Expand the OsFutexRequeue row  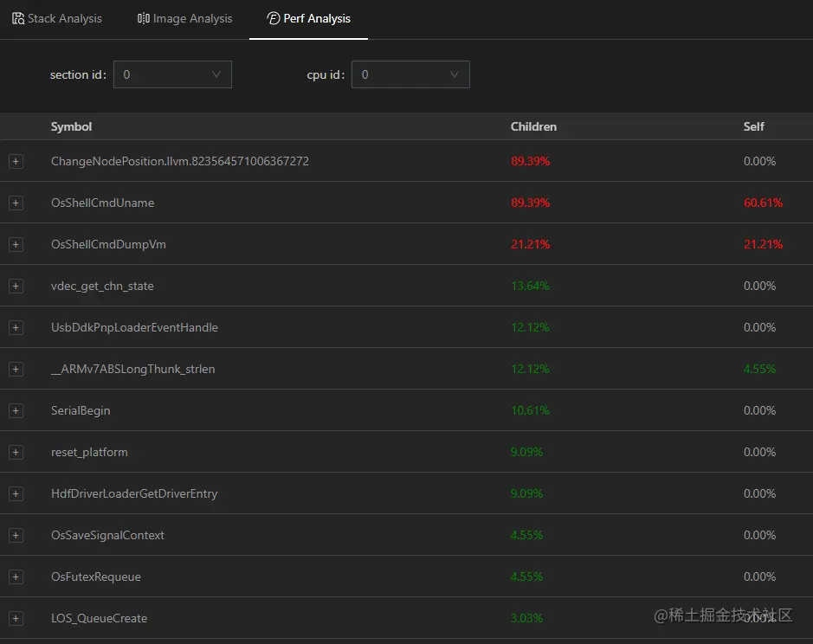[16, 576]
